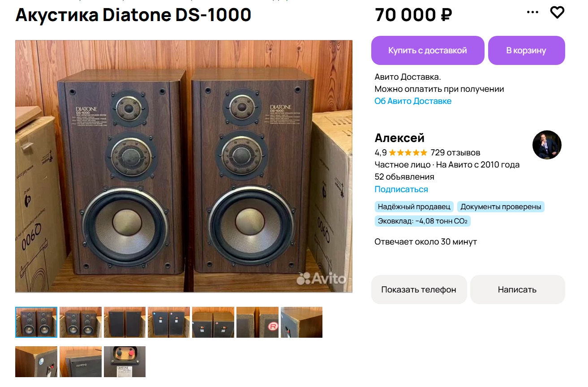The image size is (588, 387).
Task: Message the seller using Написать button
Action: click(517, 290)
